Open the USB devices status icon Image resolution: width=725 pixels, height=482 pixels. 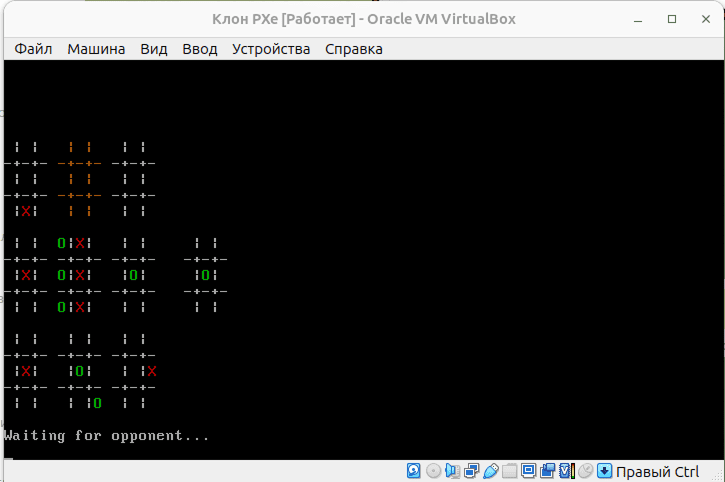tap(491, 471)
